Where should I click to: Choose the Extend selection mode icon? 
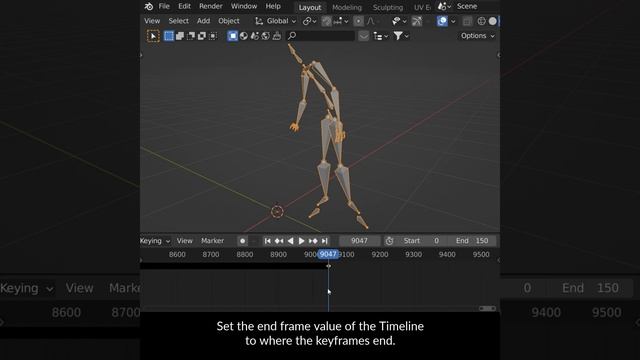pos(180,36)
